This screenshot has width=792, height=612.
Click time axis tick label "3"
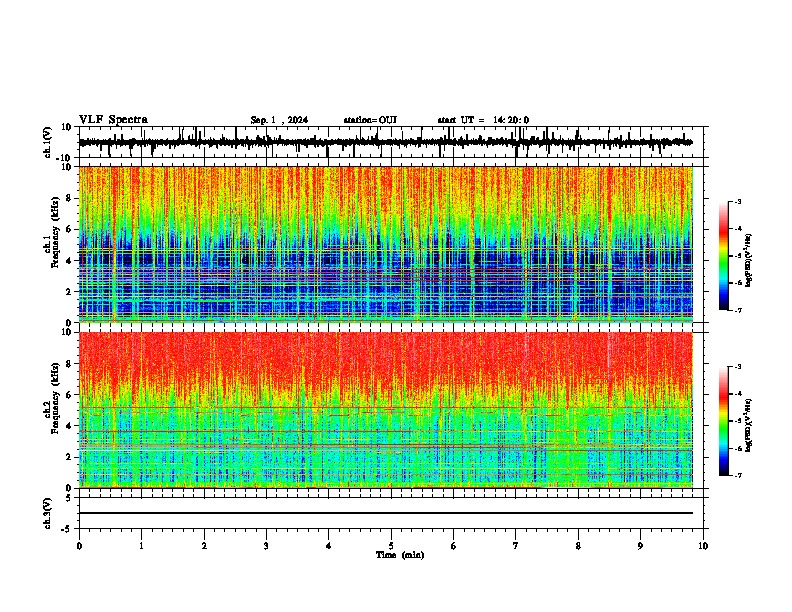pyautogui.click(x=266, y=546)
